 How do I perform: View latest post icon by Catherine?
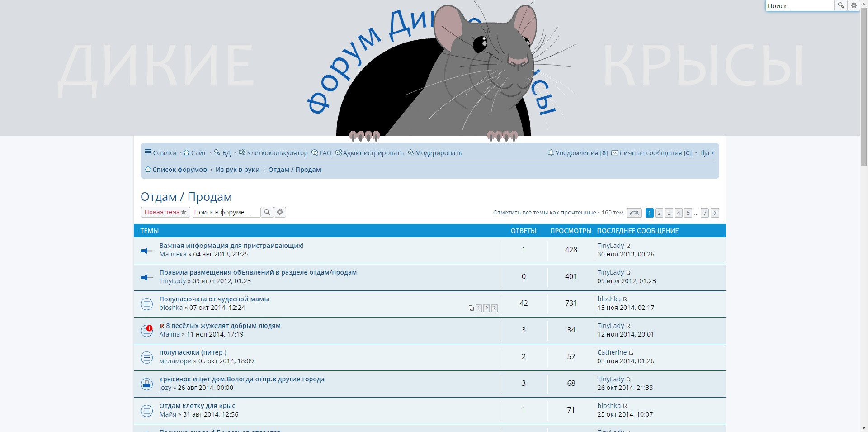pos(631,353)
